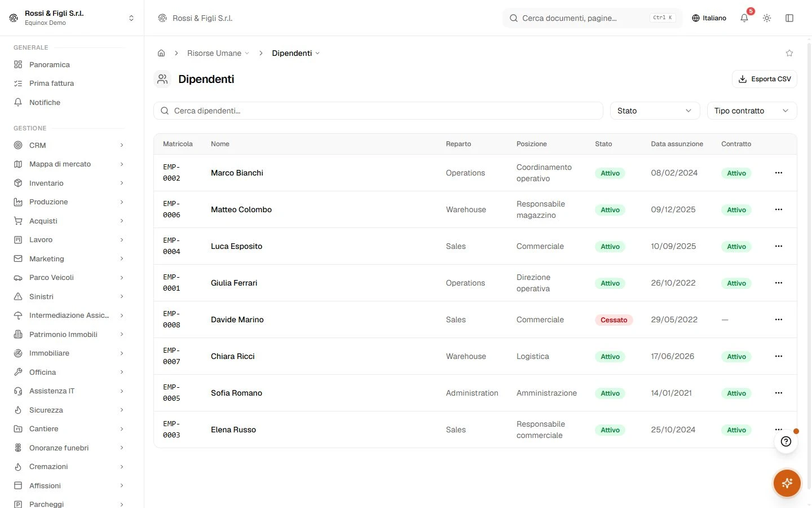
Task: Click the Cerca dipendenti search field
Action: point(378,111)
